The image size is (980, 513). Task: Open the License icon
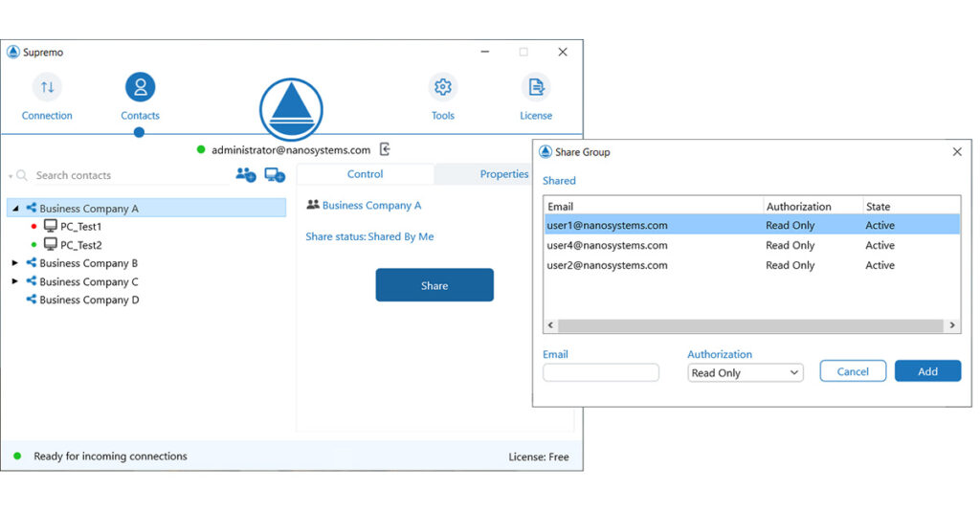[x=536, y=88]
